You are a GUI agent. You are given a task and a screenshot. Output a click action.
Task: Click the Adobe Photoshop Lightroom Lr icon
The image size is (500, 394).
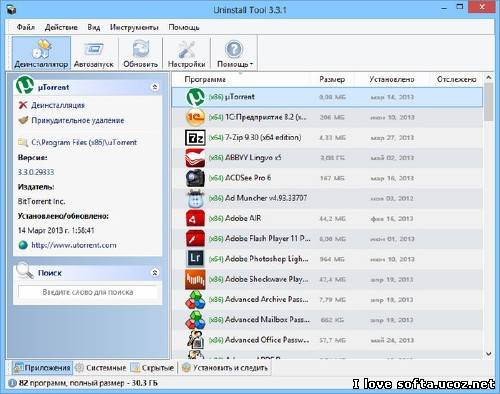coord(195,259)
